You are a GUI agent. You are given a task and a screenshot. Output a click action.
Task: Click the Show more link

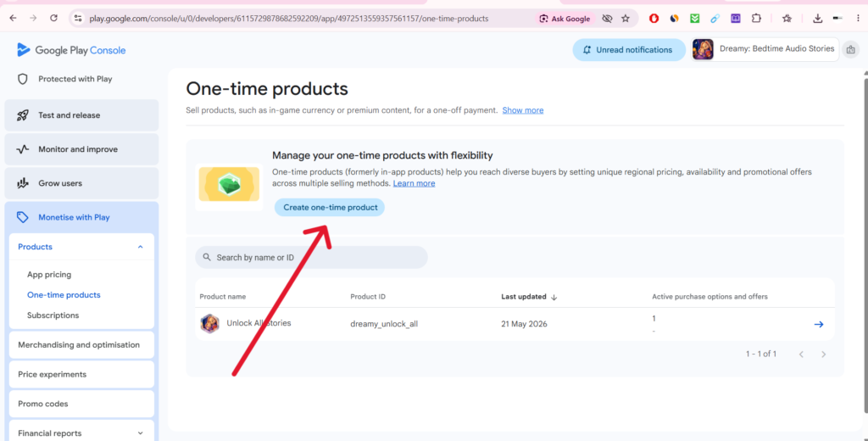pos(522,110)
